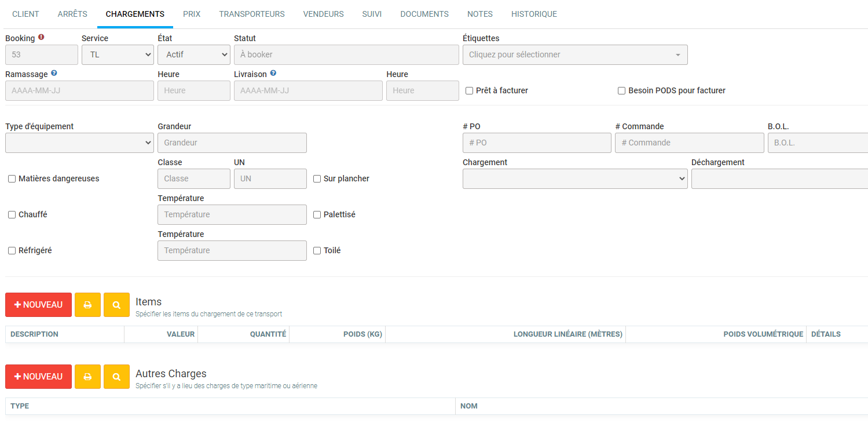This screenshot has width=868, height=434.
Task: Click the print icon in Items section
Action: [x=87, y=305]
